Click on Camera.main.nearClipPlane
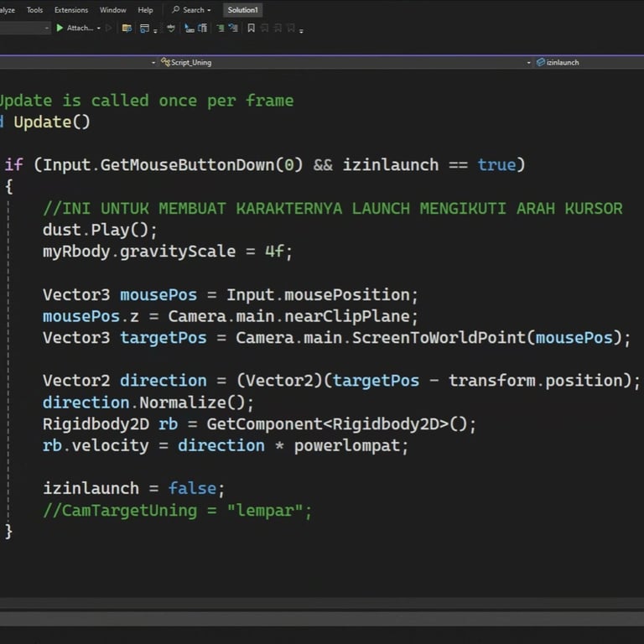The image size is (644, 644). [x=288, y=316]
